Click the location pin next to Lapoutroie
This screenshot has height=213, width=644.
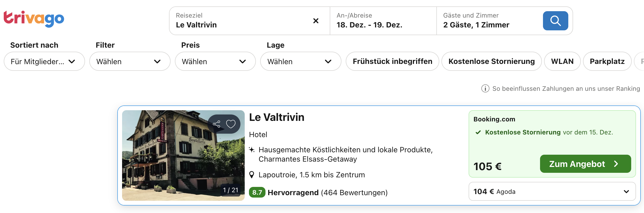click(x=252, y=175)
